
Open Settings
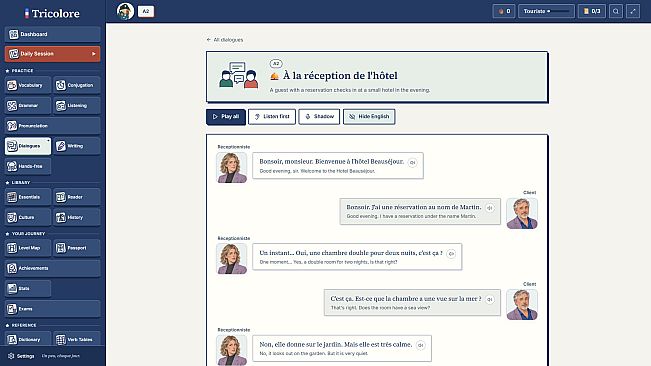click(21, 356)
